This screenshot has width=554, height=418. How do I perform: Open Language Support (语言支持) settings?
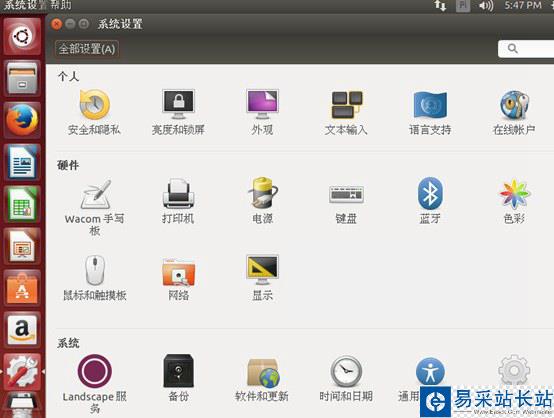coord(430,112)
